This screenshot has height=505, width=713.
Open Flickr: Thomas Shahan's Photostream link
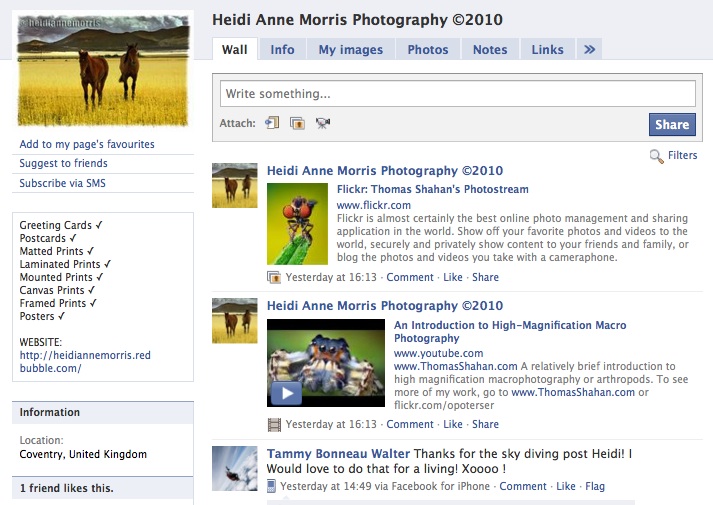coord(432,190)
